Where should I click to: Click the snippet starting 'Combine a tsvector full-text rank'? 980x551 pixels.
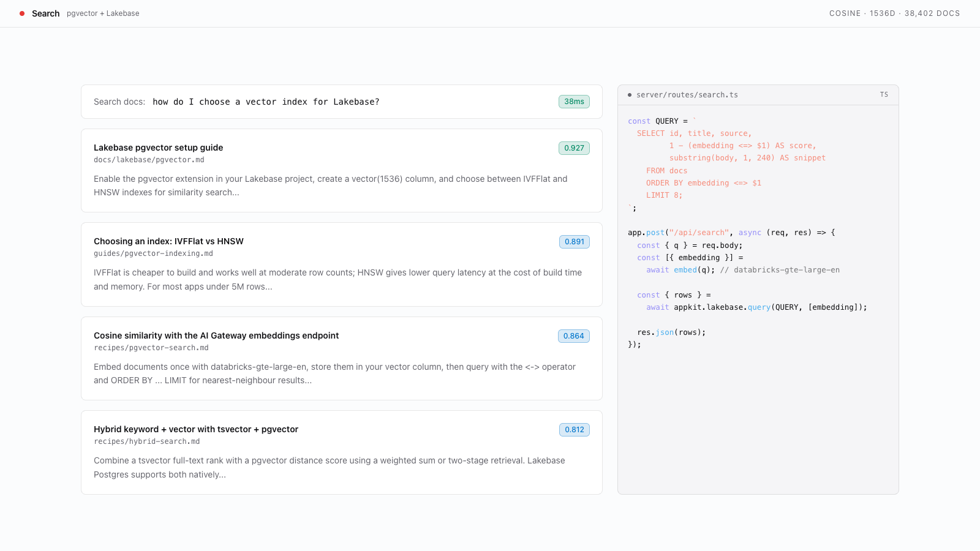point(330,468)
